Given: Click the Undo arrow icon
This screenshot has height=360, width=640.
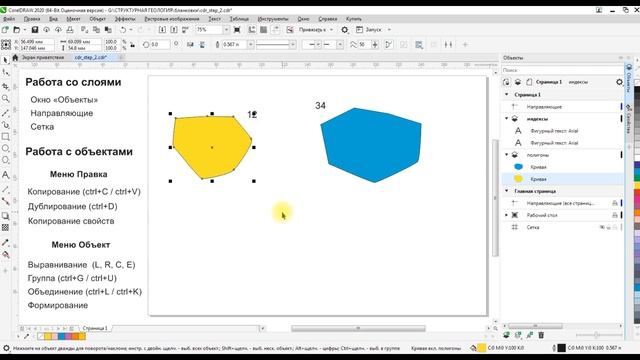Looking at the screenshot, I should (x=123, y=30).
